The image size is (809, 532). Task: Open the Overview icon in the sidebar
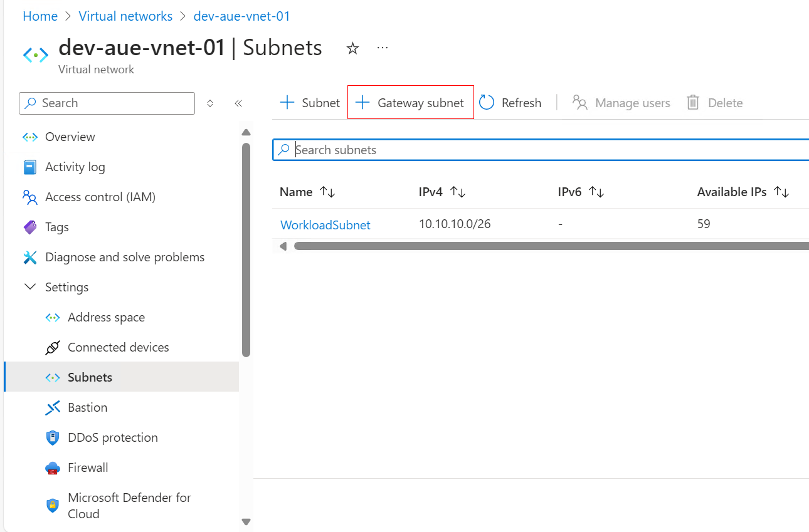click(29, 137)
